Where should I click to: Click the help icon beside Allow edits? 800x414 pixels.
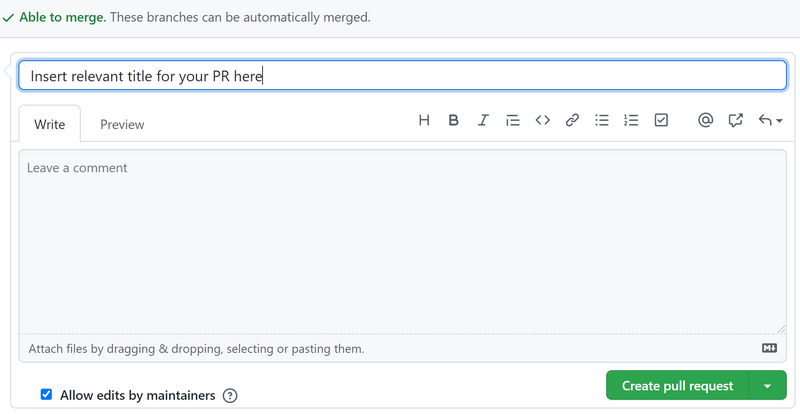pyautogui.click(x=230, y=396)
